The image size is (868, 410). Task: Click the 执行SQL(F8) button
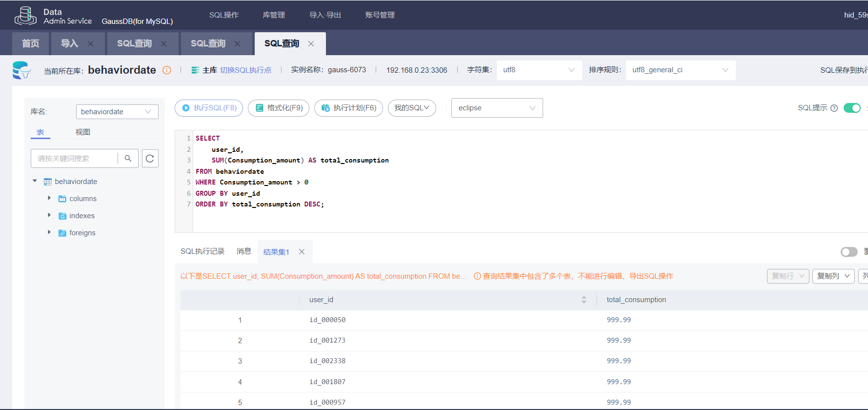[209, 108]
